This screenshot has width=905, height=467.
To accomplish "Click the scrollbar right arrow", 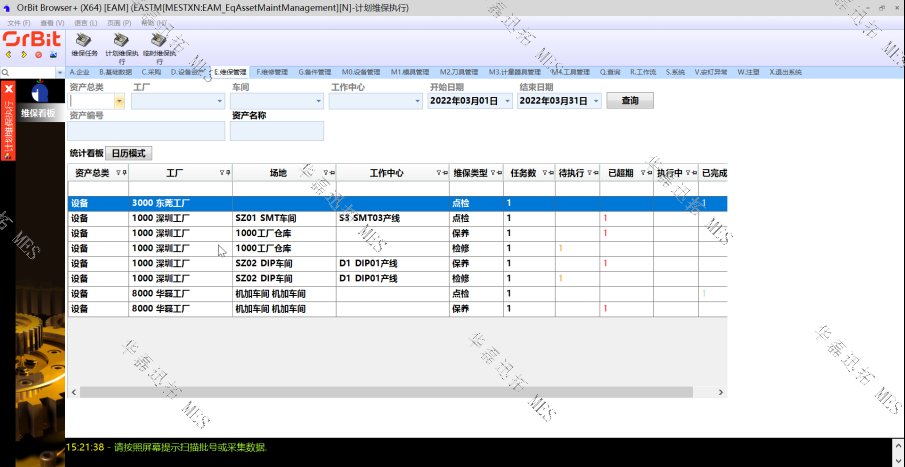I will 720,392.
